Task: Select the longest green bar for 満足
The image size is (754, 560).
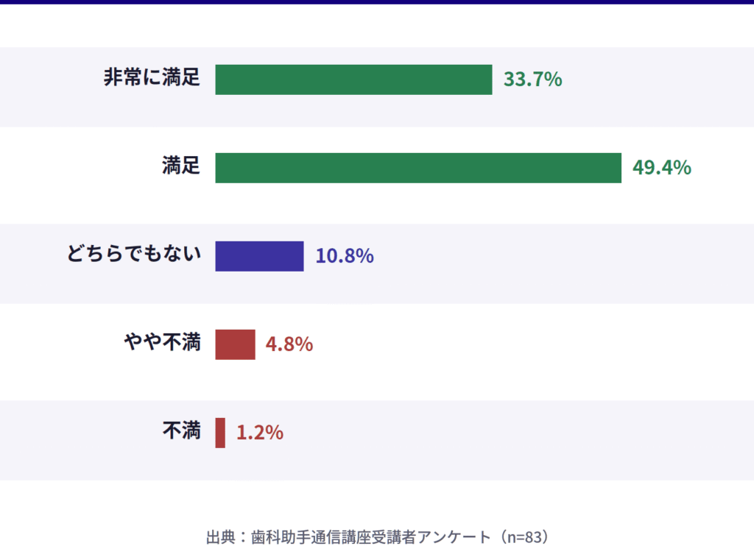Action: coord(418,168)
